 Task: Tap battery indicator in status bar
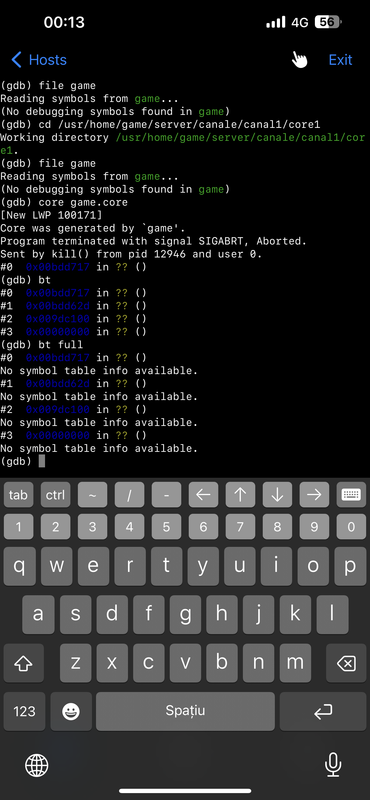coord(328,22)
